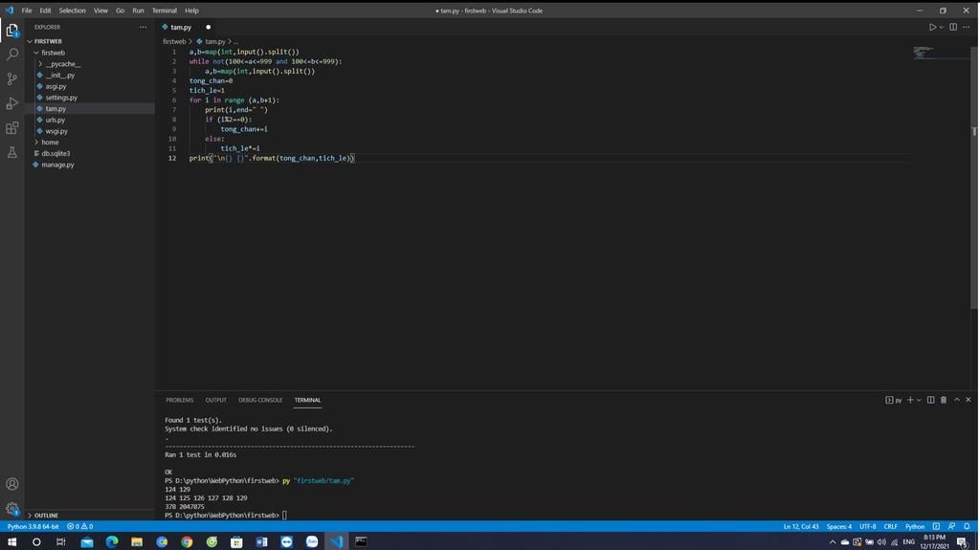Open Google Chrome from the taskbar

(187, 541)
